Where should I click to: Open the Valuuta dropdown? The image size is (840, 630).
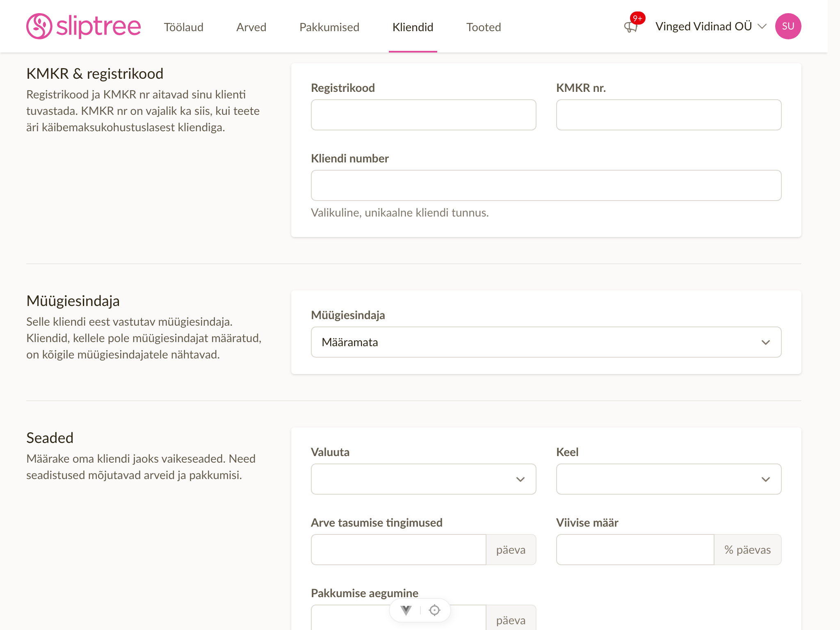point(423,479)
